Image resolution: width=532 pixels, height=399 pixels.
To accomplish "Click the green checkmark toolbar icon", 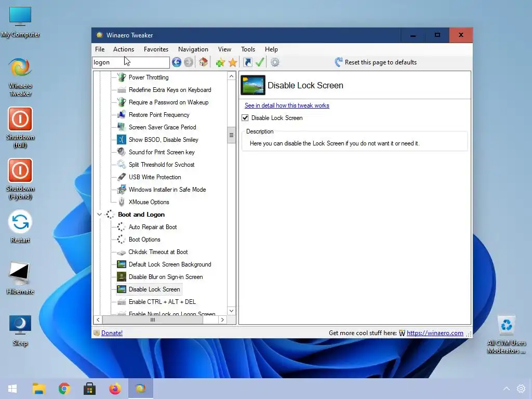I will click(x=260, y=62).
